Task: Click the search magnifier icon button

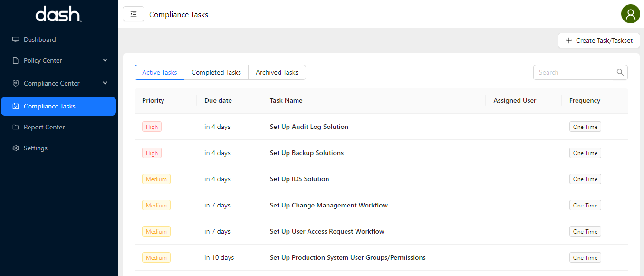Action: 620,72
